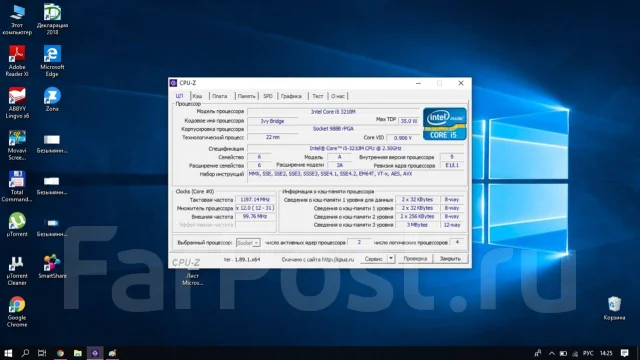
Task: Click the 1197.14 MHz clock speed value
Action: (x=255, y=200)
